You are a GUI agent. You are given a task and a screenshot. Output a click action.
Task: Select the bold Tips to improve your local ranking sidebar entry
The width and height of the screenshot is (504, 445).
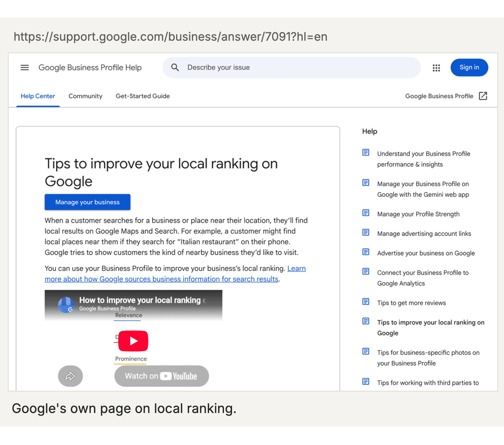tap(431, 328)
